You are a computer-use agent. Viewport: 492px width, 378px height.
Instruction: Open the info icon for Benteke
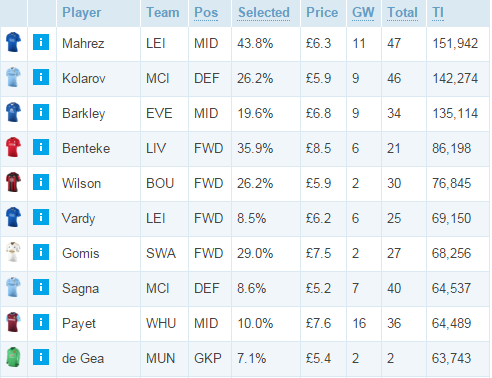(41, 147)
